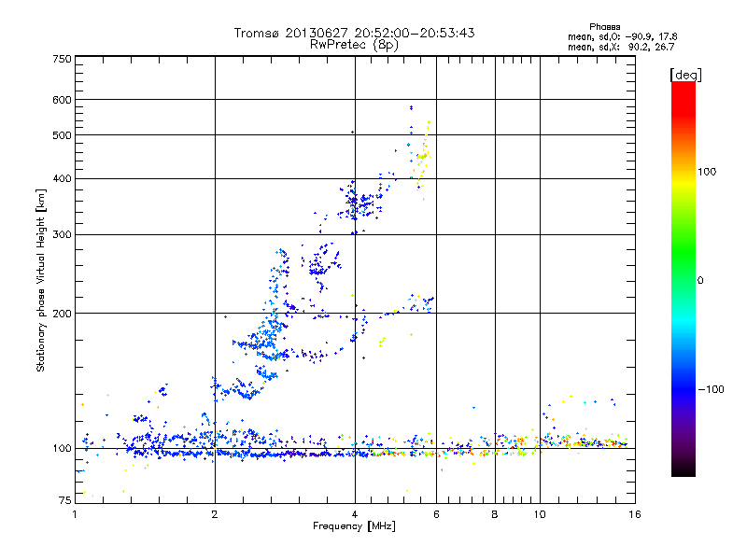Screen dimensions: 747x560
Task: Click the y-axis label 'Stationary phase Virtual Height [km]'
Action: click(40, 280)
